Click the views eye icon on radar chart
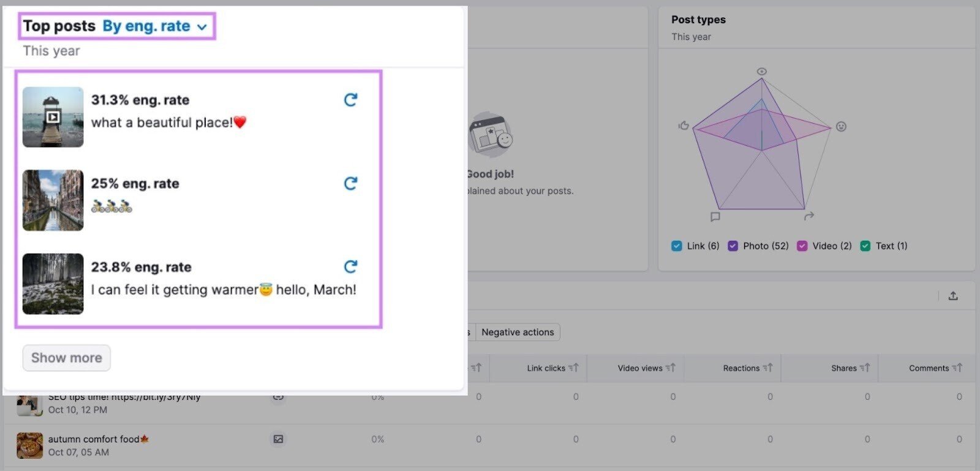 pos(762,72)
